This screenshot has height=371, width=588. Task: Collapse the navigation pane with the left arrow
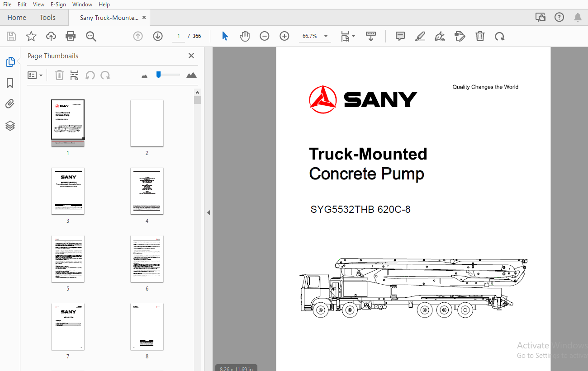point(209,212)
